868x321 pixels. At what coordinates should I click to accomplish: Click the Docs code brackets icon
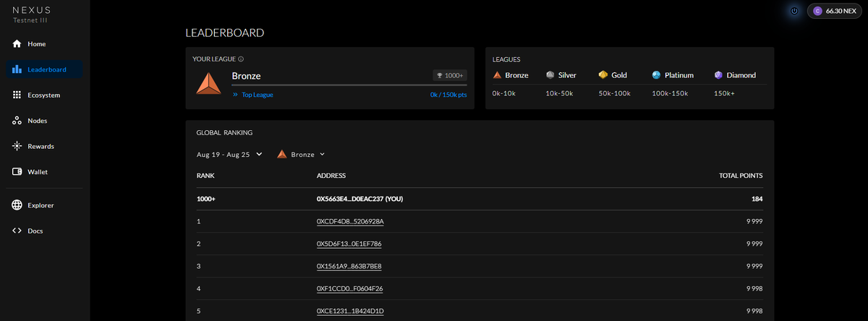pyautogui.click(x=17, y=231)
